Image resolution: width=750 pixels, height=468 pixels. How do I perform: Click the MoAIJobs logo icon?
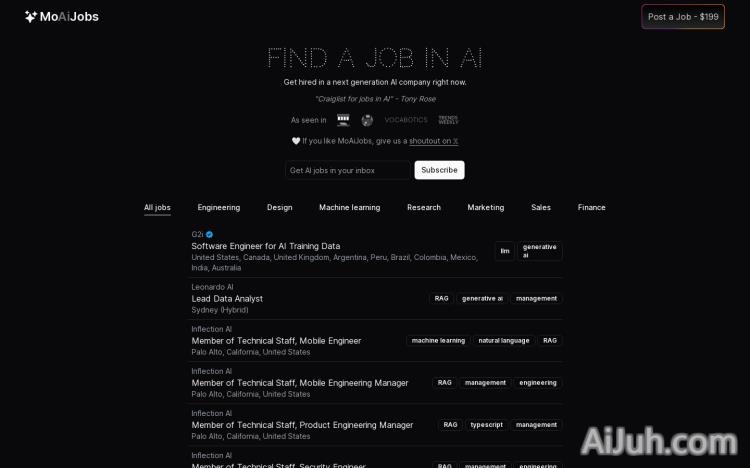point(31,17)
